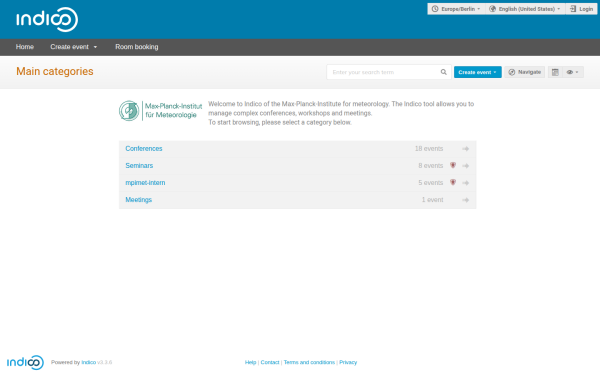600x375 pixels.
Task: Open the Meetings category
Action: (x=139, y=200)
